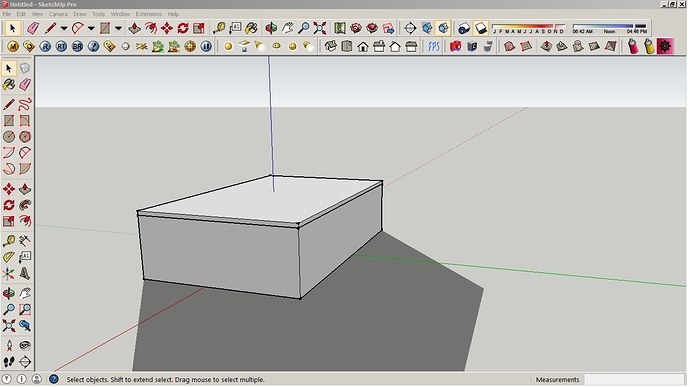Select the Pan hand tool in top toolbar

pos(287,29)
